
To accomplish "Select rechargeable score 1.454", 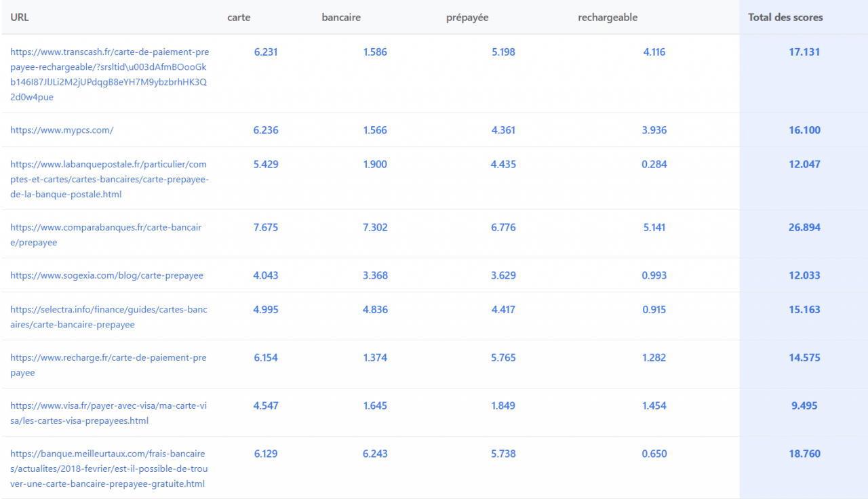I will click(654, 405).
